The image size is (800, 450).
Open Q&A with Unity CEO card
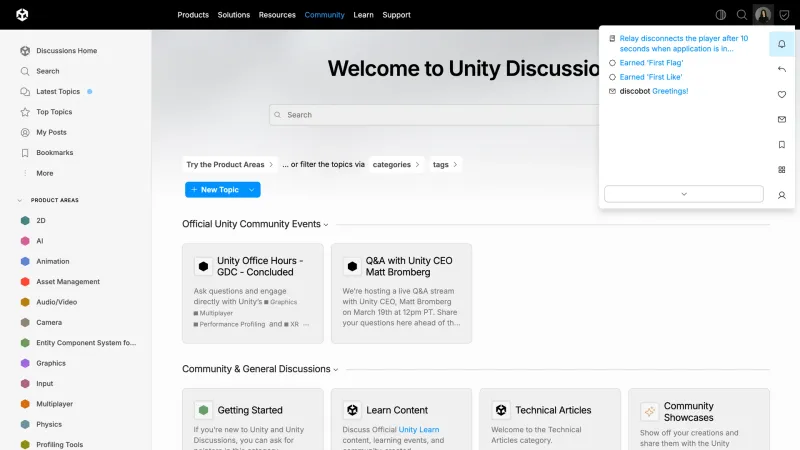point(401,293)
